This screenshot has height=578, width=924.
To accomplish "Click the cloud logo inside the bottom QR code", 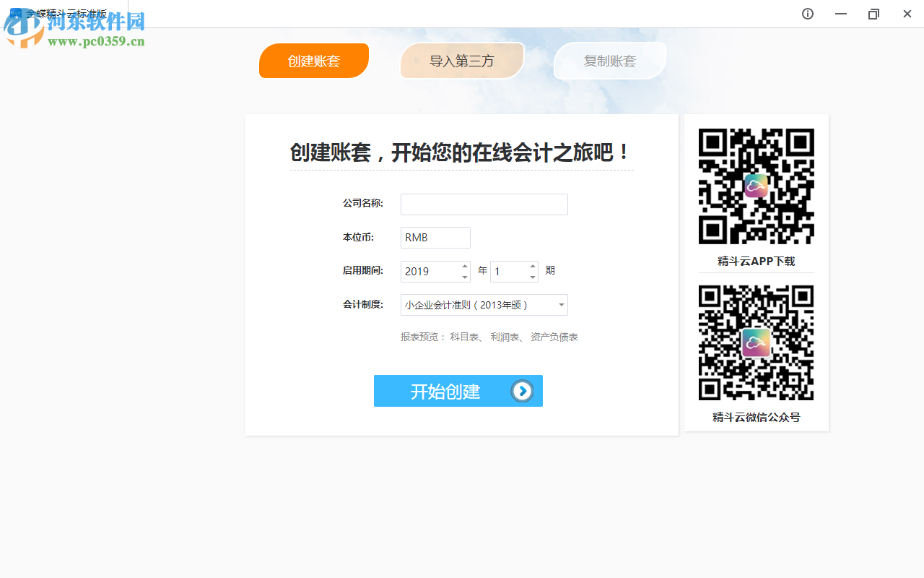I will pos(756,342).
